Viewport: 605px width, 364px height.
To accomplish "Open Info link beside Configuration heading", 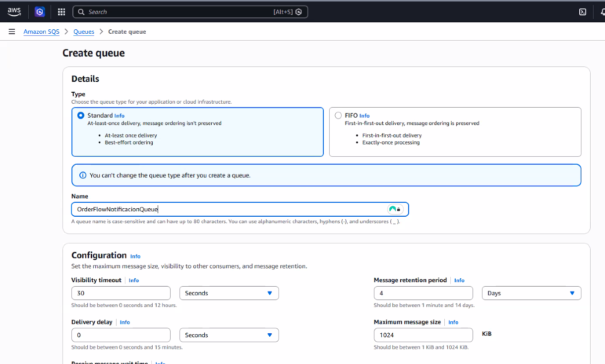I will (x=135, y=256).
